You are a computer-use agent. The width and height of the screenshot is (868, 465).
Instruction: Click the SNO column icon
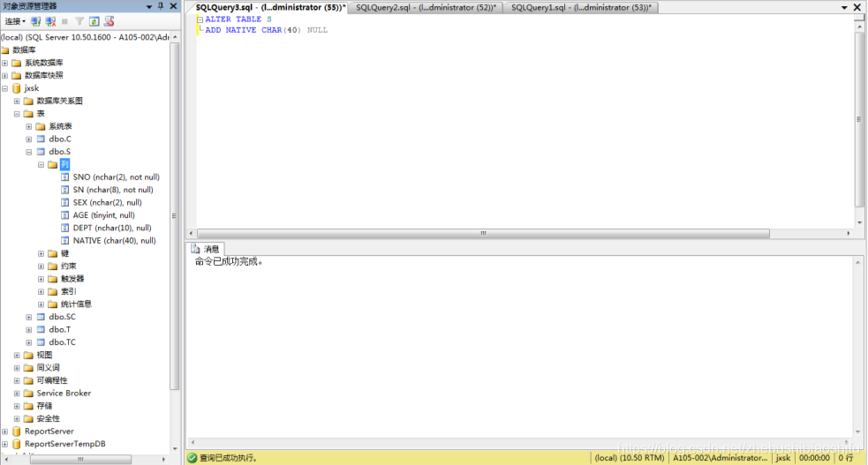tap(65, 177)
